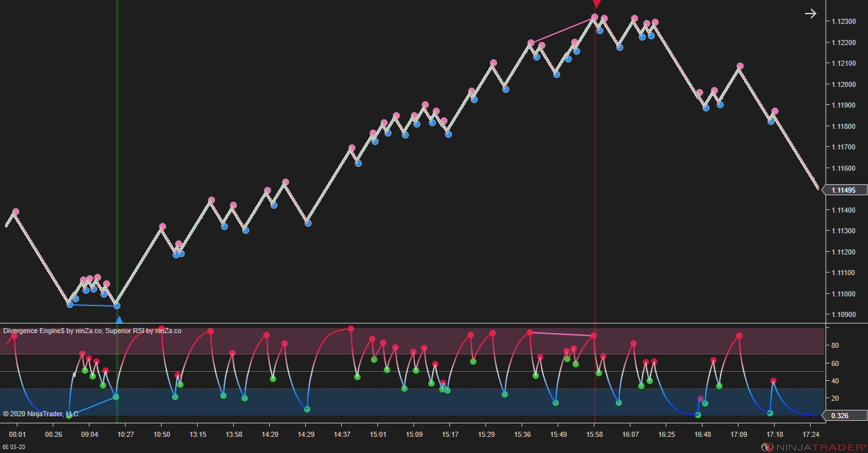The height and width of the screenshot is (453, 868).
Task: Click the vertical red signal line at 15:58
Action: tap(596, 193)
